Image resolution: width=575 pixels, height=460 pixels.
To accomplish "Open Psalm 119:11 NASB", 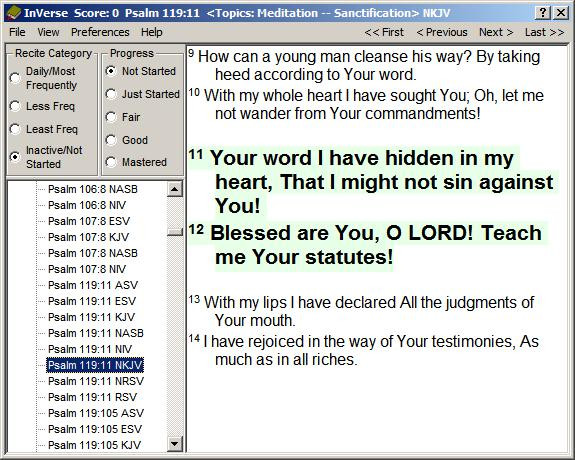I will (96, 333).
